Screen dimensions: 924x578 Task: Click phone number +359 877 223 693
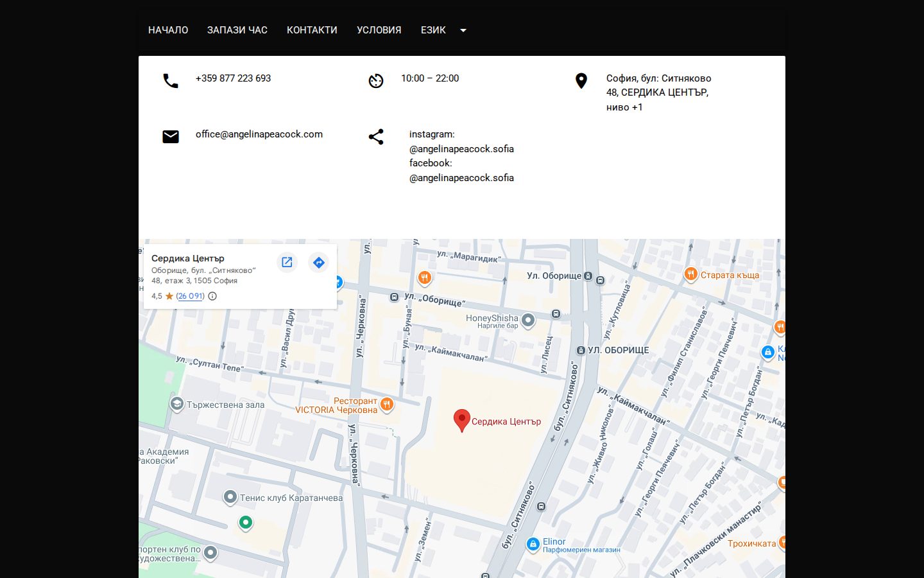click(x=233, y=78)
